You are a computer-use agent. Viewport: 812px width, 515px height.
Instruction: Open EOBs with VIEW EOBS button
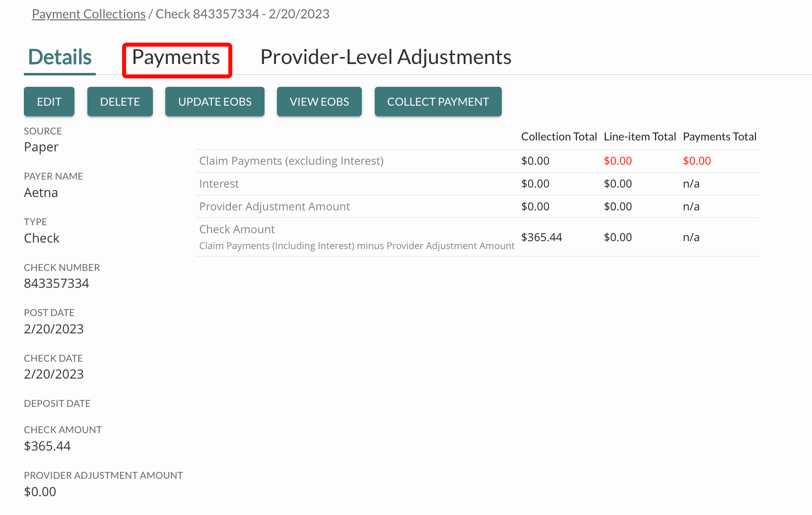pos(319,102)
